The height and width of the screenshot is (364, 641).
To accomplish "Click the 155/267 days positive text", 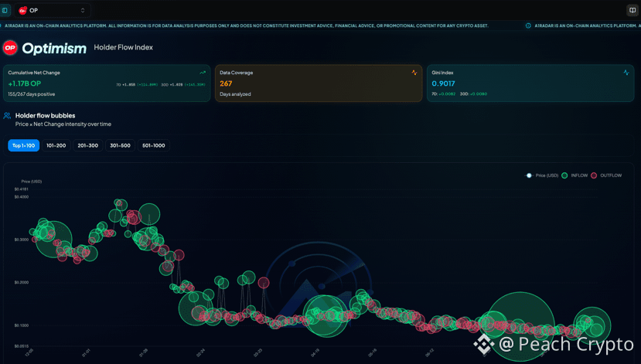I will pos(32,94).
